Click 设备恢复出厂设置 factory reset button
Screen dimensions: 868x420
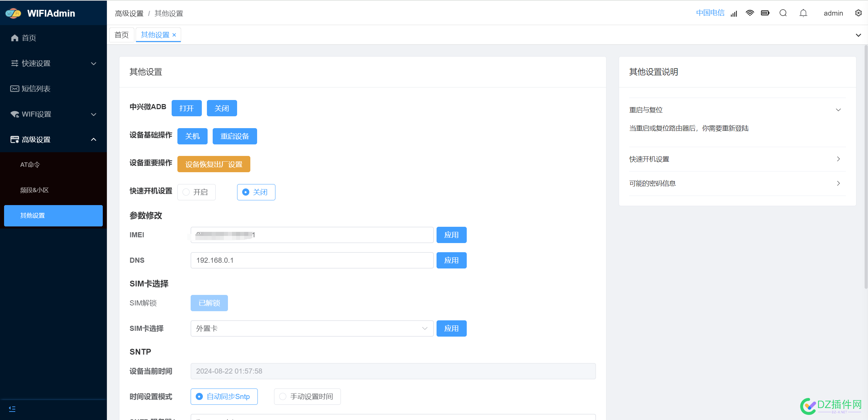pyautogui.click(x=214, y=164)
